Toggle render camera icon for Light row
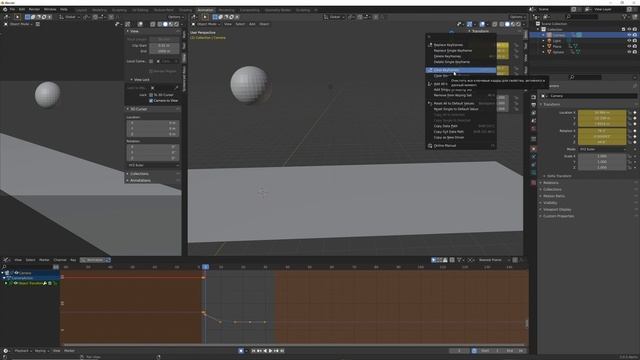 635,41
